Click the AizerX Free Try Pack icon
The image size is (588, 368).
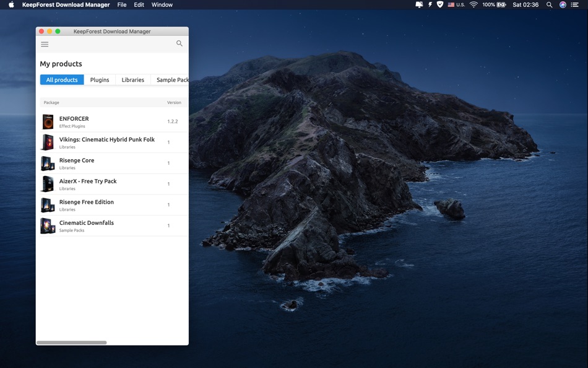point(48,184)
